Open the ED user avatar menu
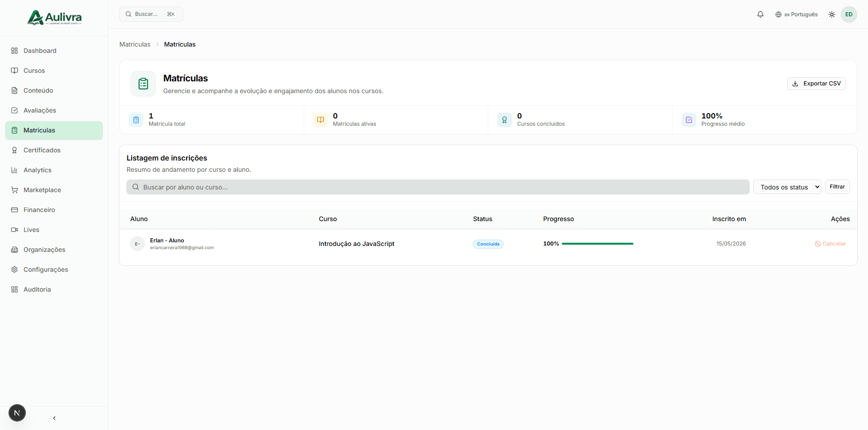Viewport: 868px width, 430px height. 849,14
